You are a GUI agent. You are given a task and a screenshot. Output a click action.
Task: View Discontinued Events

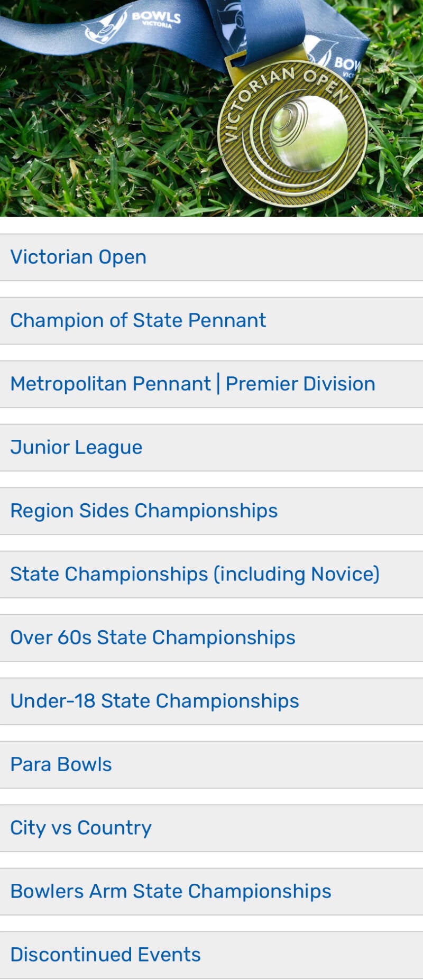point(212,955)
